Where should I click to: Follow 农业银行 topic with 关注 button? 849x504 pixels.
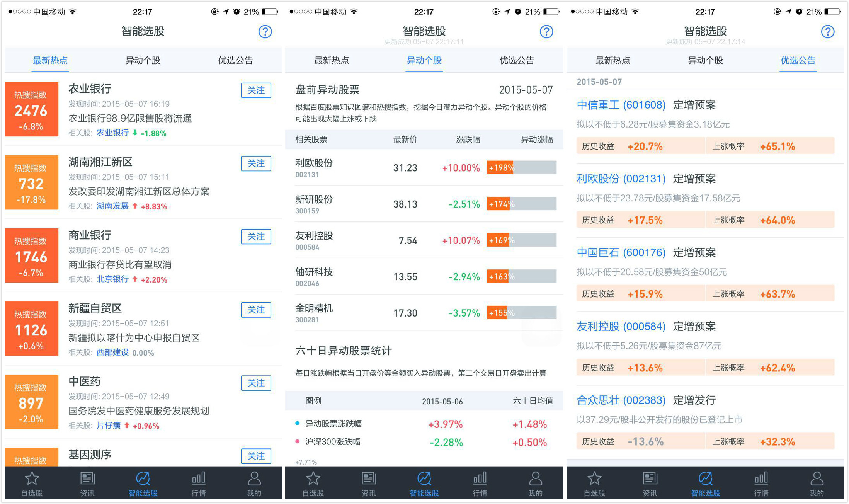[x=256, y=90]
